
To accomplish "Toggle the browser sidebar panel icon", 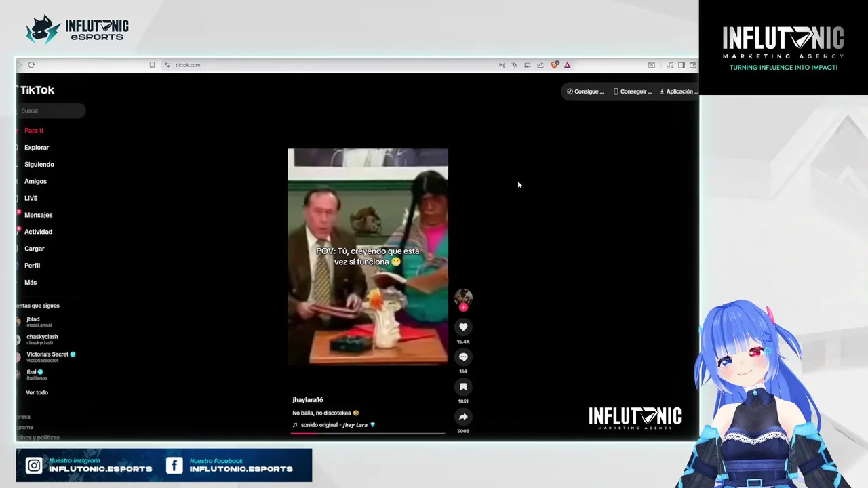I will (x=682, y=65).
